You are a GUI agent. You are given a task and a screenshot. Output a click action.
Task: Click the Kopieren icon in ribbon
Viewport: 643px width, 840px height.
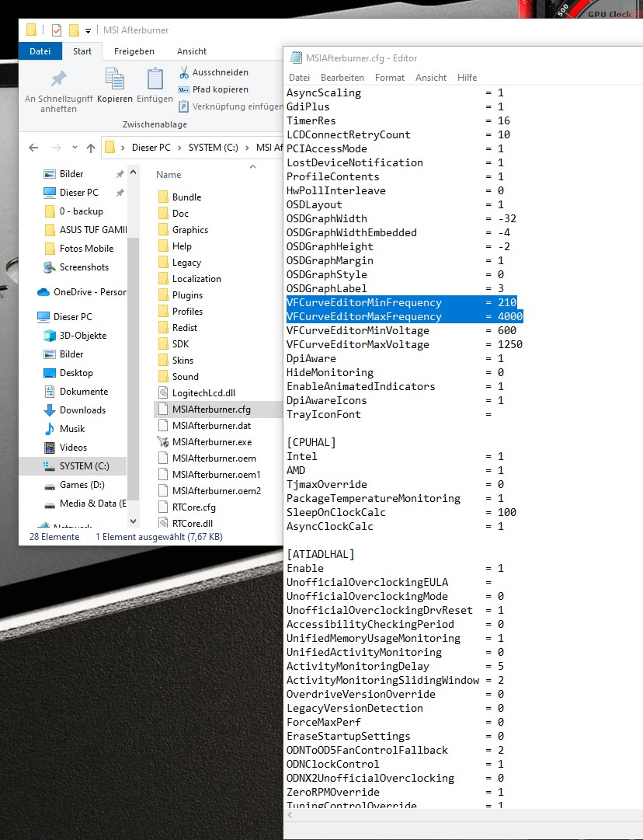[115, 78]
